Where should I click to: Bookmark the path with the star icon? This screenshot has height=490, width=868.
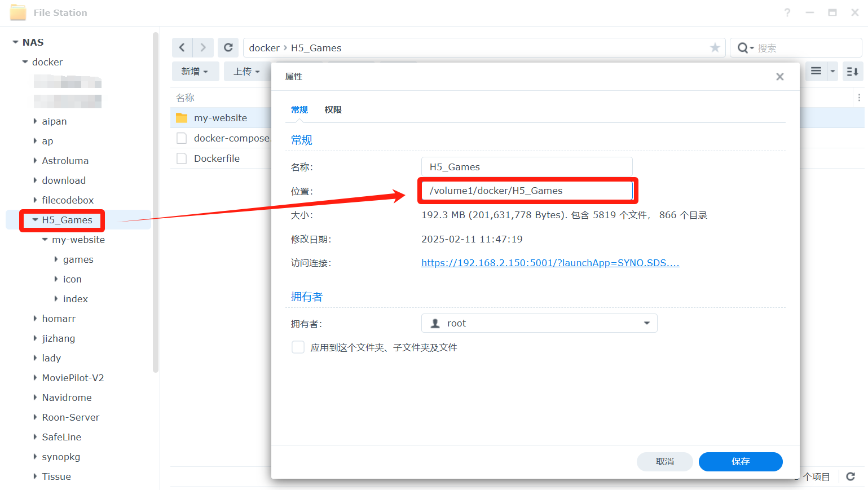click(715, 48)
